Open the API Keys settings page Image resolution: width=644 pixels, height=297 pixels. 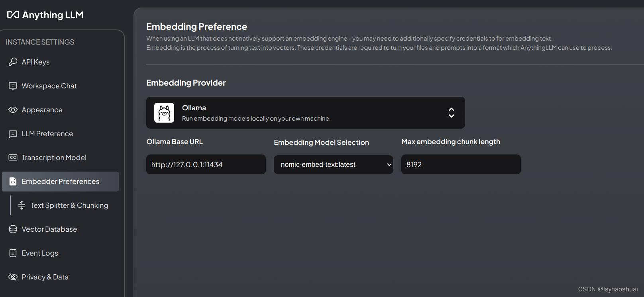tap(61, 62)
